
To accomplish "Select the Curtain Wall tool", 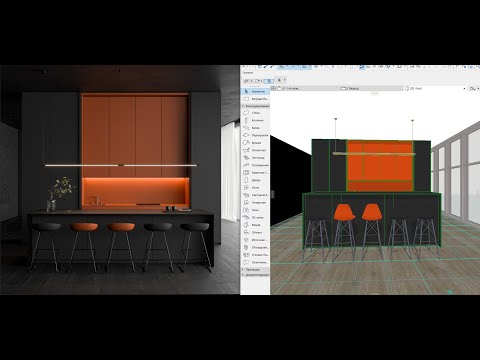I will click(x=255, y=172).
